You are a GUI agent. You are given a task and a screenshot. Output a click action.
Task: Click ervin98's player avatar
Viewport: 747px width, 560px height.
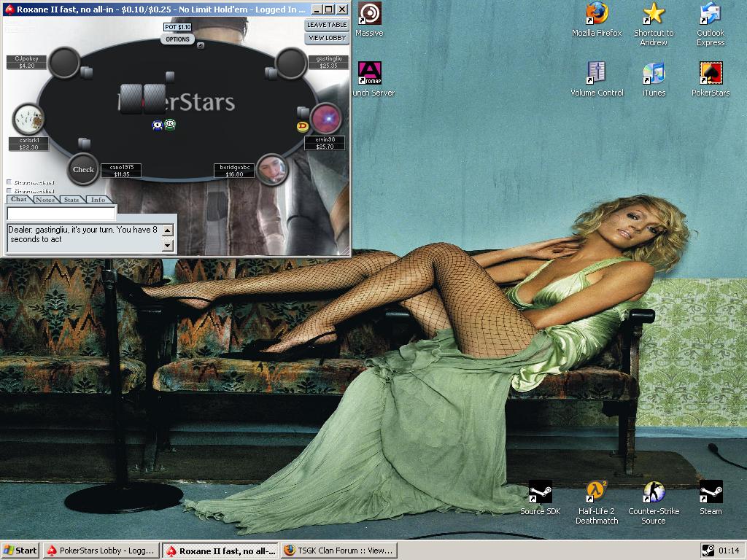click(x=325, y=119)
